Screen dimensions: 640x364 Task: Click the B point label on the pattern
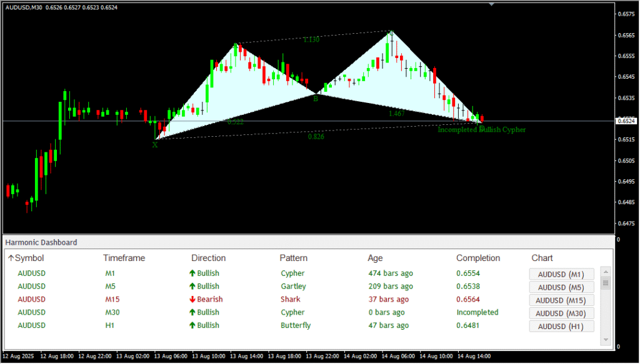316,99
